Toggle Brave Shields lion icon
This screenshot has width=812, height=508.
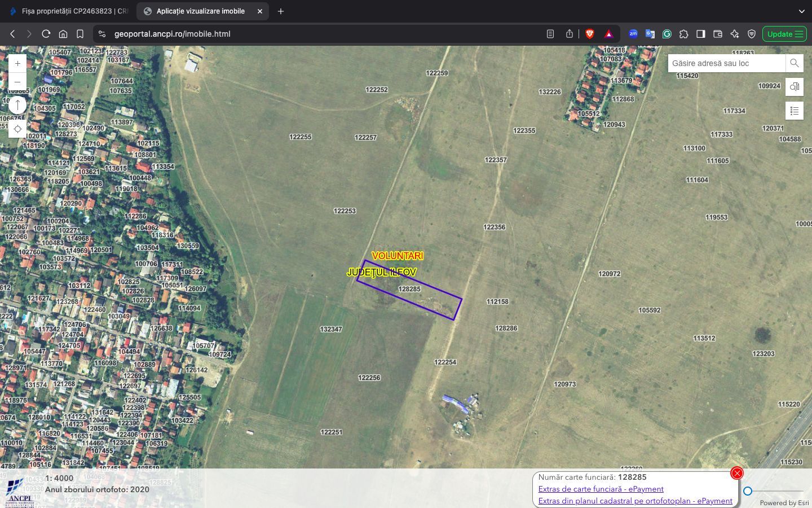590,34
